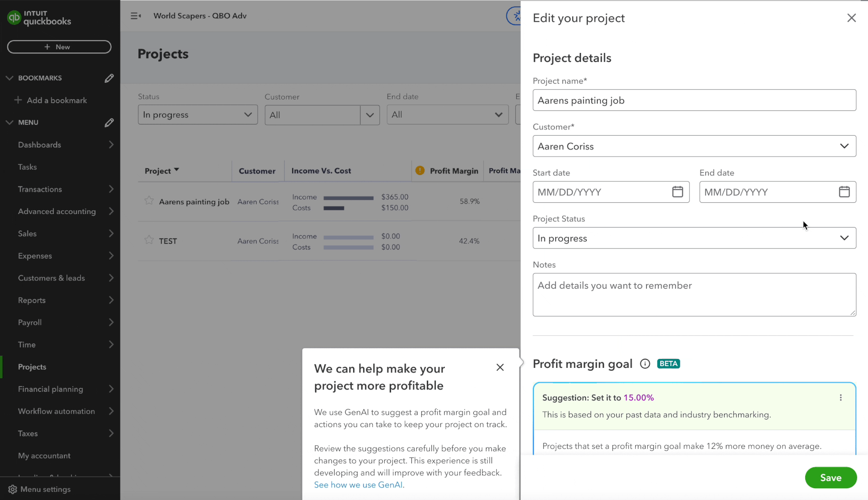Dismiss the GenAI profitability popup
This screenshot has height=500, width=868.
pyautogui.click(x=500, y=367)
